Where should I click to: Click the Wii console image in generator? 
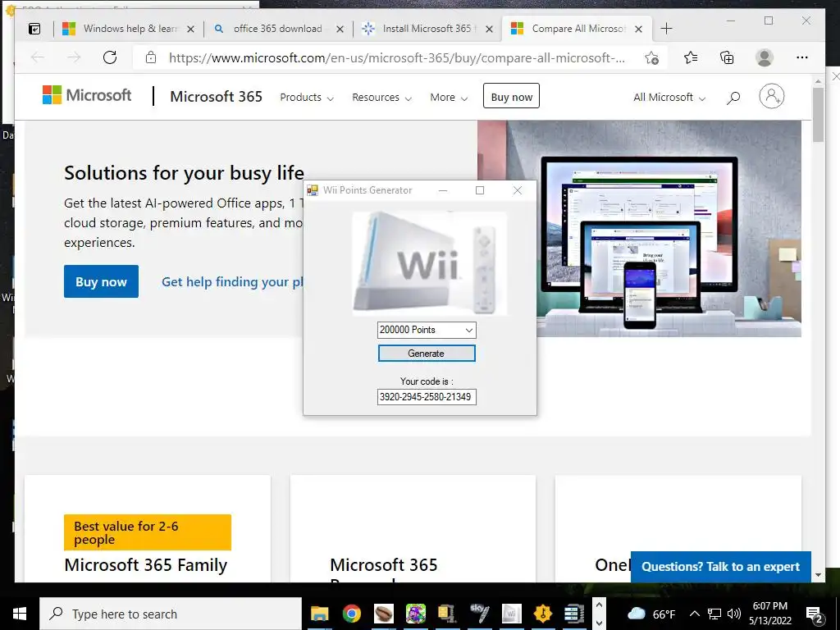pyautogui.click(x=430, y=262)
